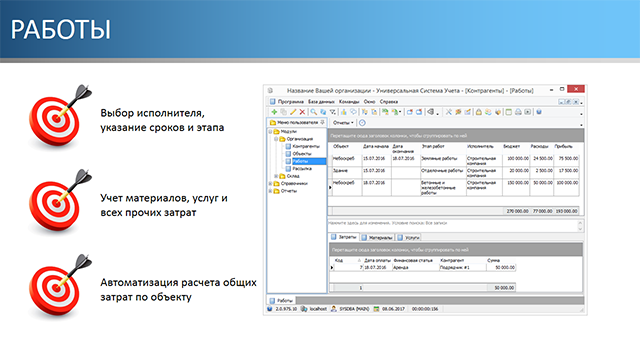Click the round clock icon beside Отчеты
This screenshot has height=360, width=640.
pos(362,122)
